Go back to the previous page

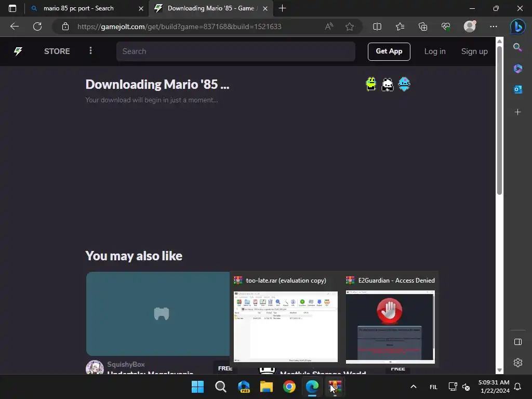15,26
